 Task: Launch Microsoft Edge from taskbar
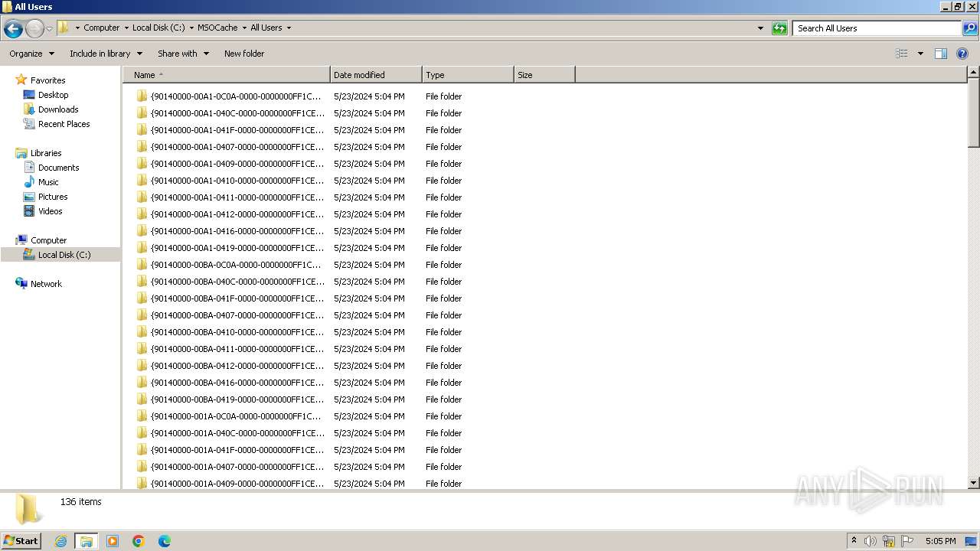[165, 541]
